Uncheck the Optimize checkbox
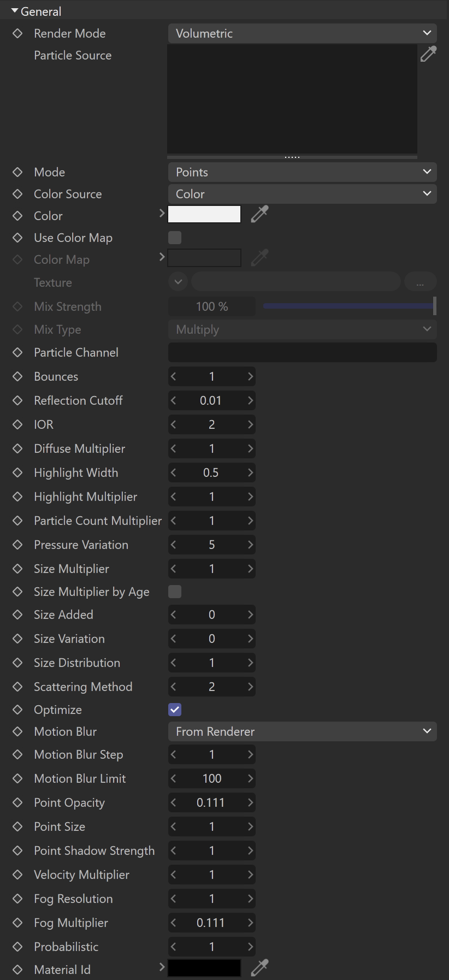This screenshot has height=980, width=449. point(175,710)
